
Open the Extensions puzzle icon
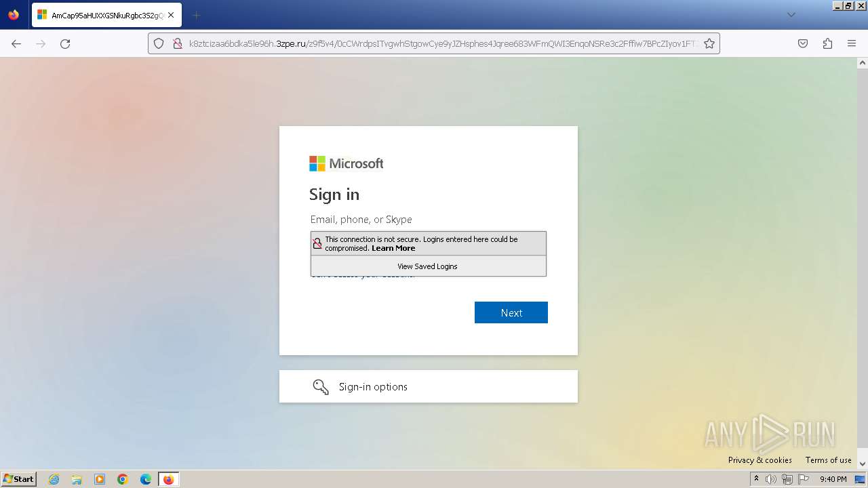[x=827, y=43]
